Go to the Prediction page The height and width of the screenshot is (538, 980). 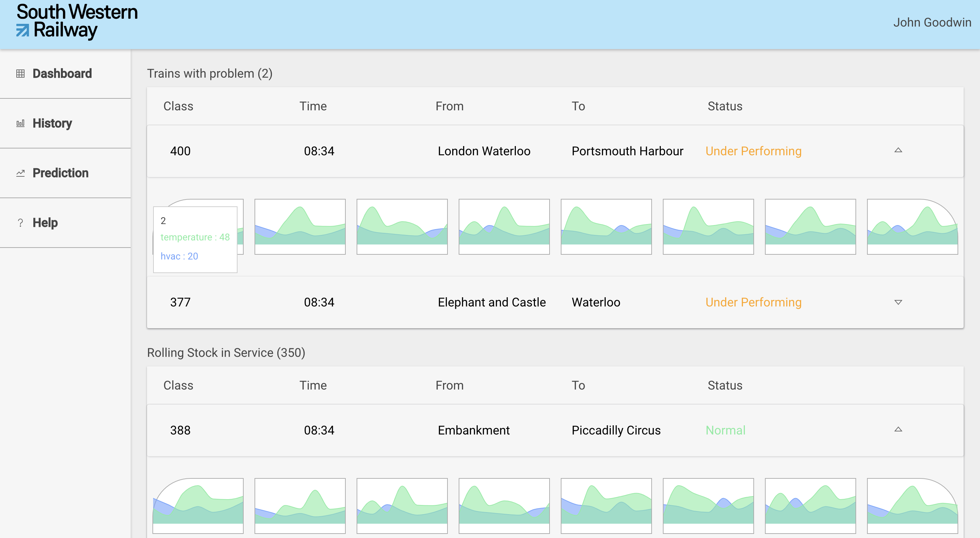click(61, 173)
